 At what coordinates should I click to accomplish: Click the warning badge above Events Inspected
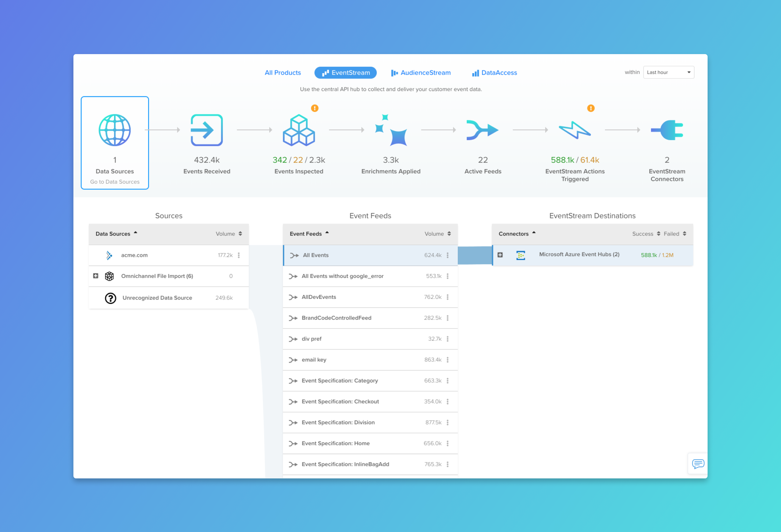click(x=314, y=108)
